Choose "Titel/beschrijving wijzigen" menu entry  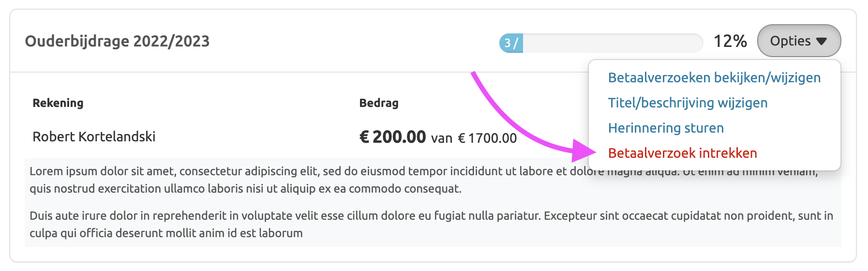click(688, 103)
